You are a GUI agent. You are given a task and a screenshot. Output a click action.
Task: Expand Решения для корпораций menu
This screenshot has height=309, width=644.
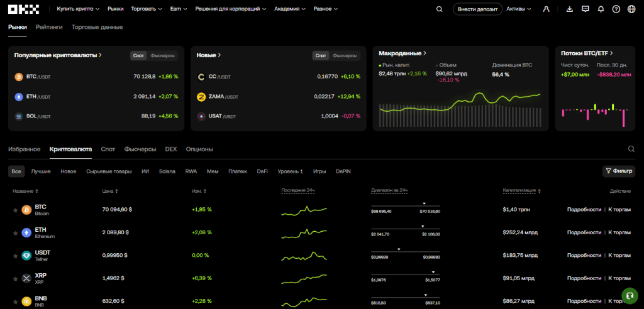pos(230,9)
